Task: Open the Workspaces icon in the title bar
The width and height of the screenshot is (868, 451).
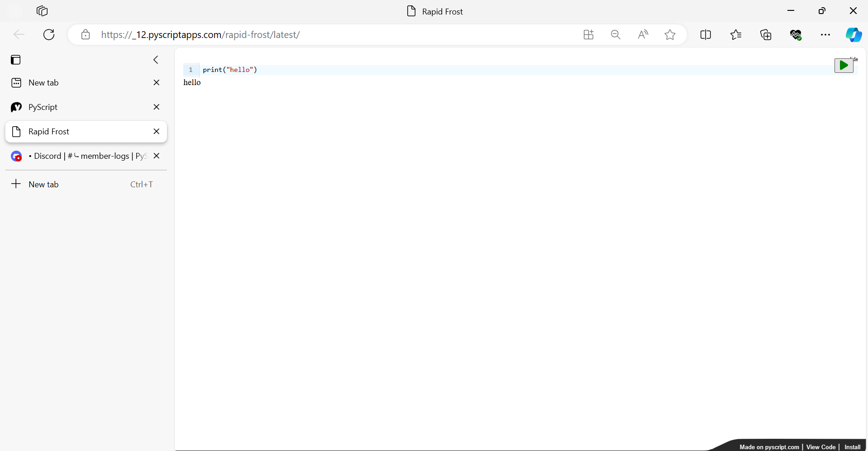Action: [42, 11]
